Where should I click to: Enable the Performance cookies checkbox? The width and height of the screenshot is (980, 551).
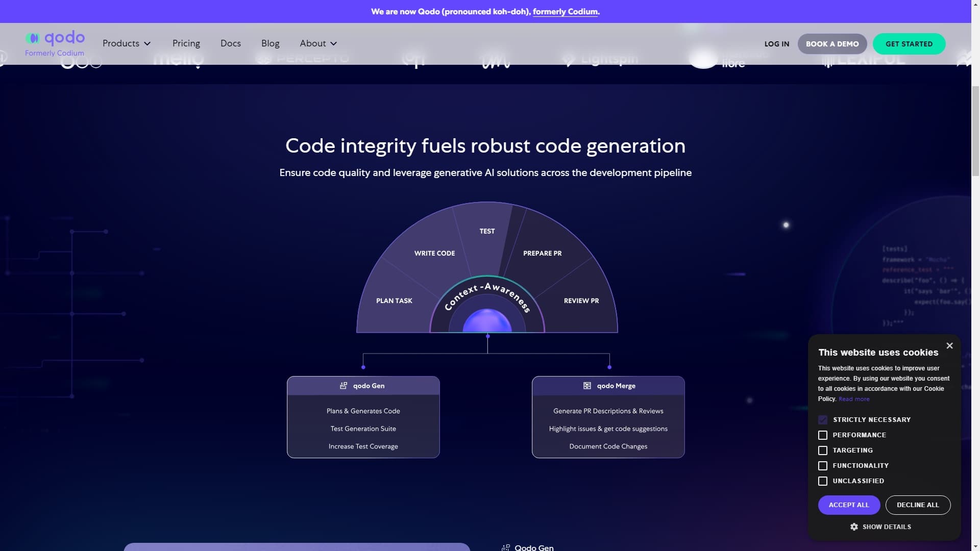[823, 435]
